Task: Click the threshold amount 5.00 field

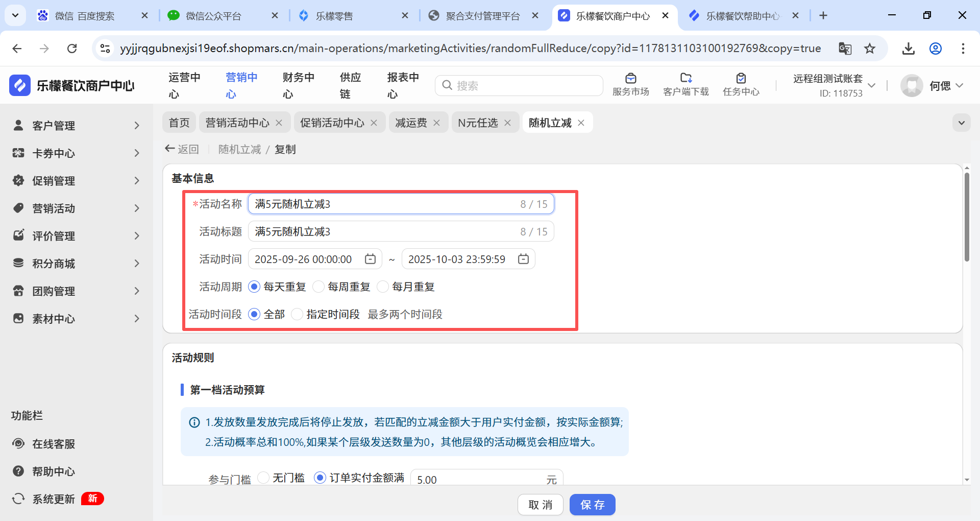Action: 487,478
